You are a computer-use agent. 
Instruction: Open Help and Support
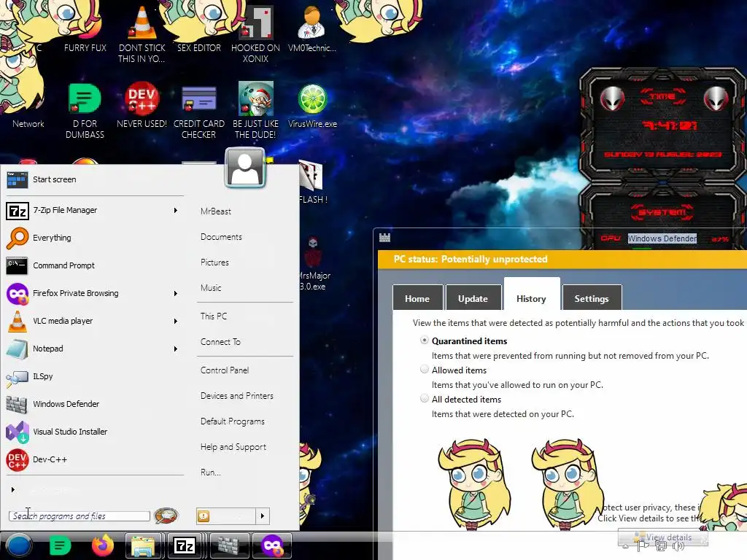click(233, 447)
